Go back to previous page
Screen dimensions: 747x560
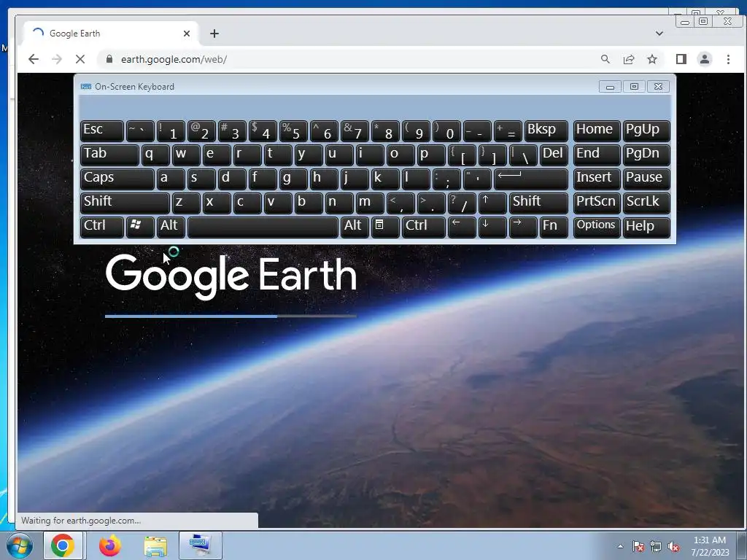34,59
